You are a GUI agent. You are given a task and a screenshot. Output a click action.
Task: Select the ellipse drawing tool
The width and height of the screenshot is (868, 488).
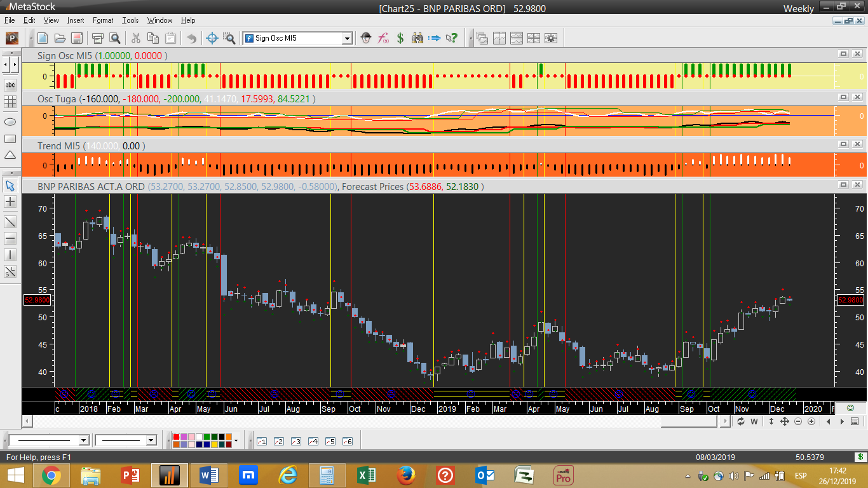[10, 121]
